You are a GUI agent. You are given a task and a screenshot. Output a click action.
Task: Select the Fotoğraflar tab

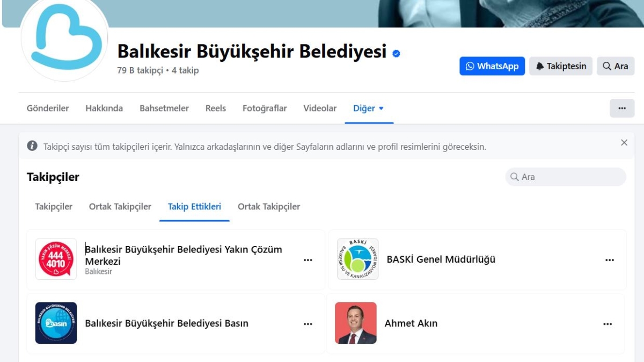[x=265, y=108]
